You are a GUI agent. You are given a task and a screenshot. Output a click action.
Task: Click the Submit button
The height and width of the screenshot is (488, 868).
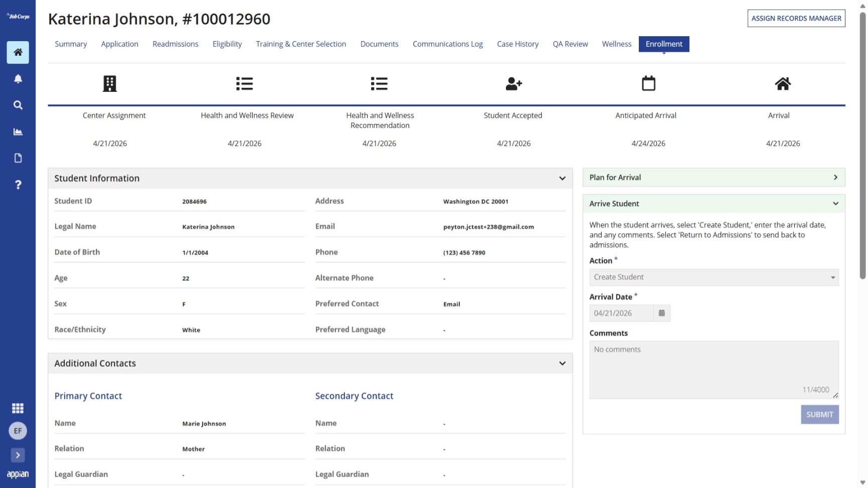[819, 415]
